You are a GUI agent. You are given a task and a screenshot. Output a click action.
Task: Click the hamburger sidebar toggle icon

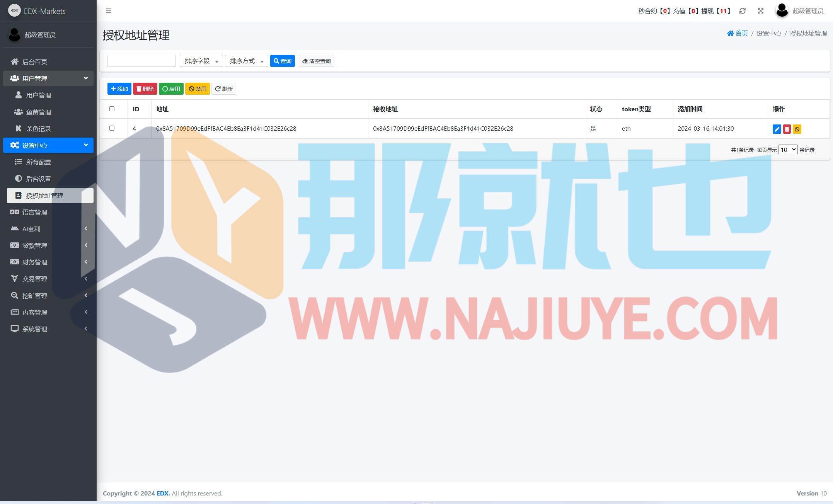pyautogui.click(x=109, y=11)
